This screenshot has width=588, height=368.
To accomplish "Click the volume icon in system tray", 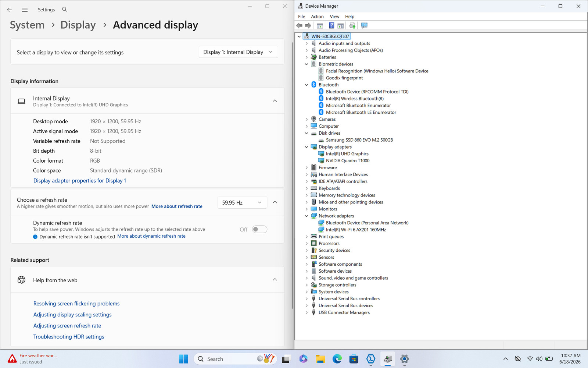I will click(x=539, y=359).
